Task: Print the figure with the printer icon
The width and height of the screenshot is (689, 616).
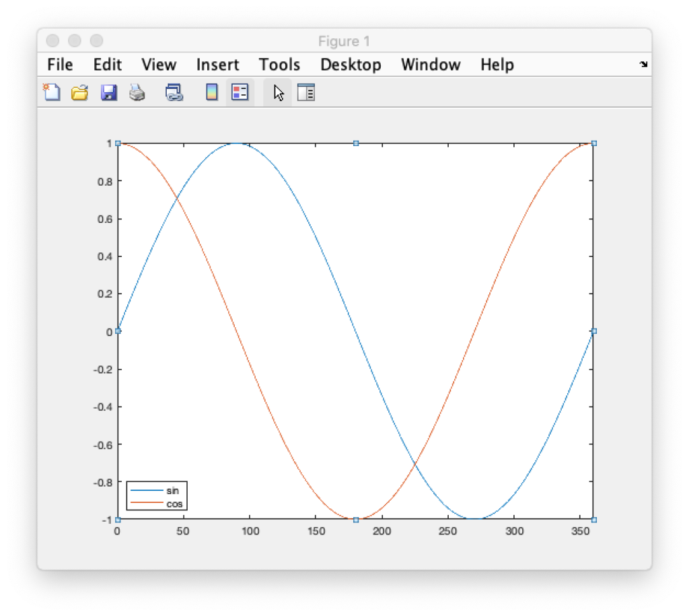Action: click(x=137, y=92)
